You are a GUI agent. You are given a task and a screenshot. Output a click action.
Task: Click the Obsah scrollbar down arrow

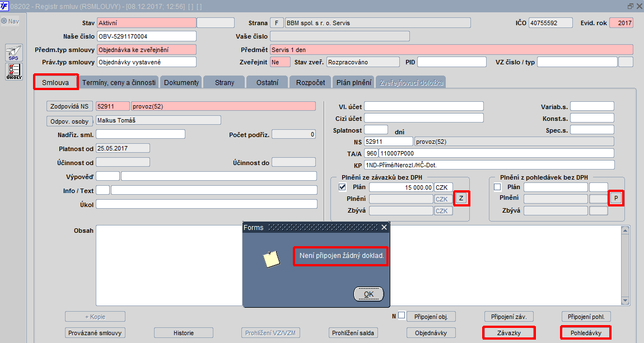pyautogui.click(x=625, y=301)
